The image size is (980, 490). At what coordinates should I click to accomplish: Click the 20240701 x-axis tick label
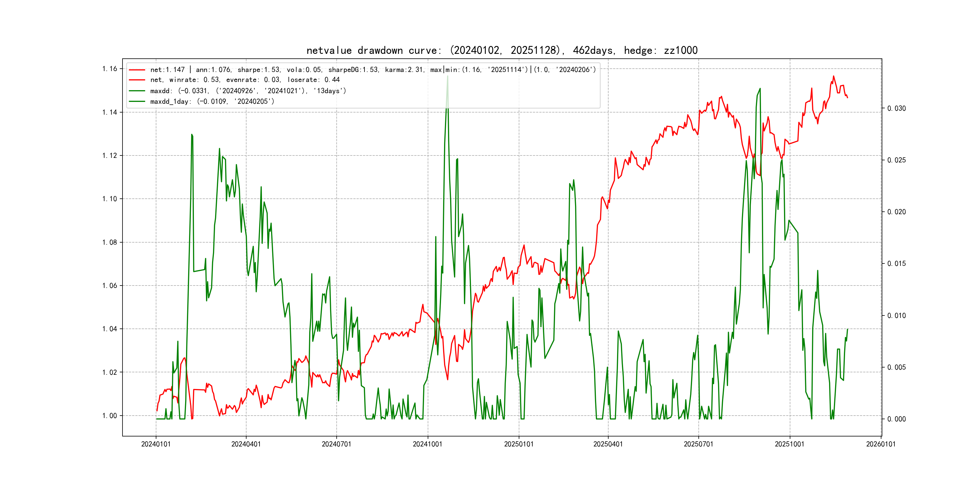pyautogui.click(x=336, y=444)
